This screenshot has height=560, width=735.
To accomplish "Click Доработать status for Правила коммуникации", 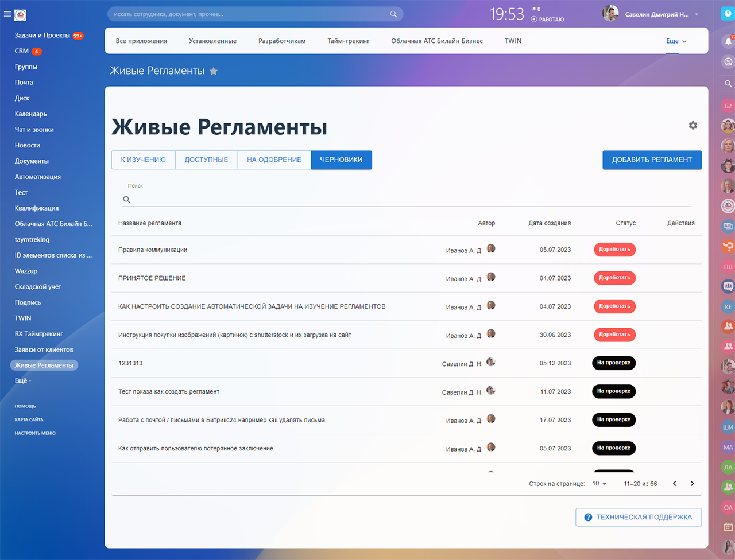I will coord(614,250).
